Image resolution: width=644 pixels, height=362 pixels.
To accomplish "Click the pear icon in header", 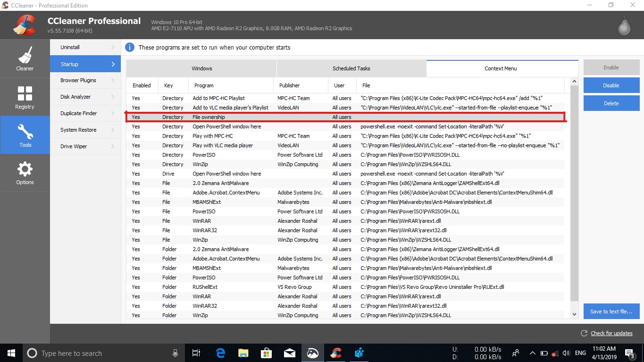I will point(624,26).
